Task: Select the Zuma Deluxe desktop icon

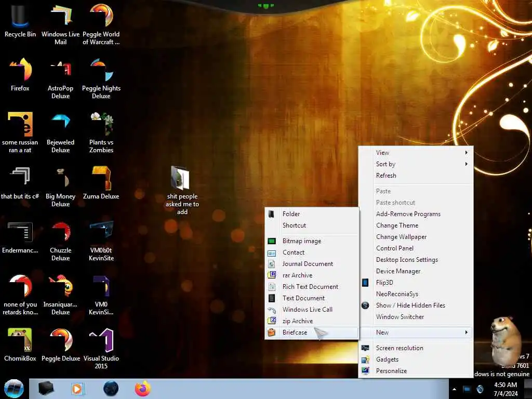Action: pyautogui.click(x=101, y=182)
